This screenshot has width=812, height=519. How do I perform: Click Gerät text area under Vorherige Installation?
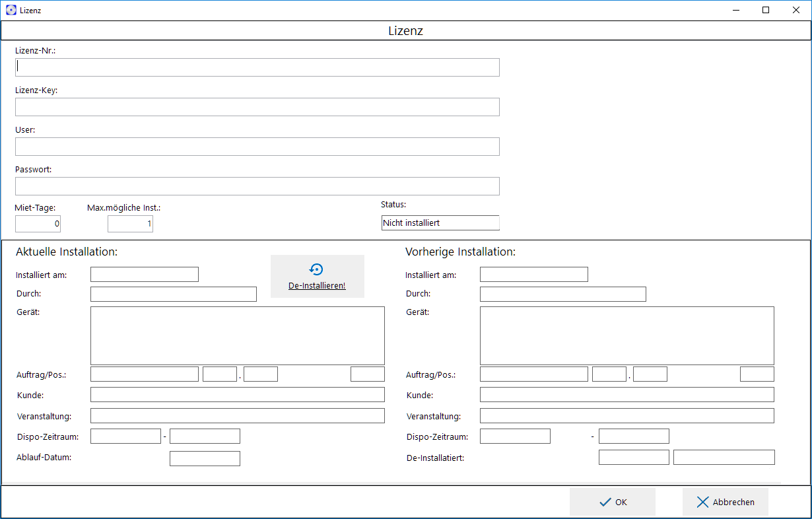click(x=627, y=335)
